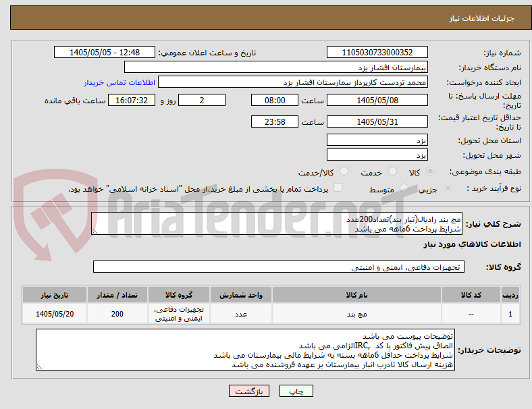The width and height of the screenshot is (532, 409).
Task: Click the need date cell 1405/05/20
Action: pyautogui.click(x=55, y=314)
